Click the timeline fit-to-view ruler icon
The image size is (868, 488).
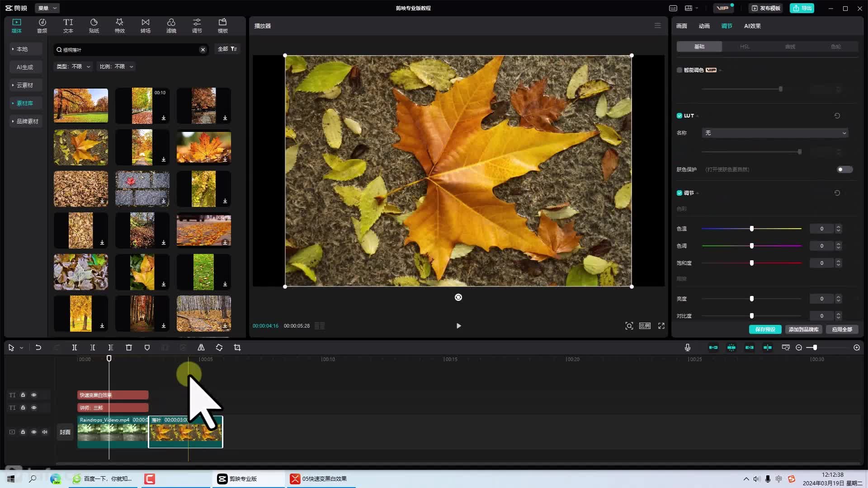pos(786,347)
